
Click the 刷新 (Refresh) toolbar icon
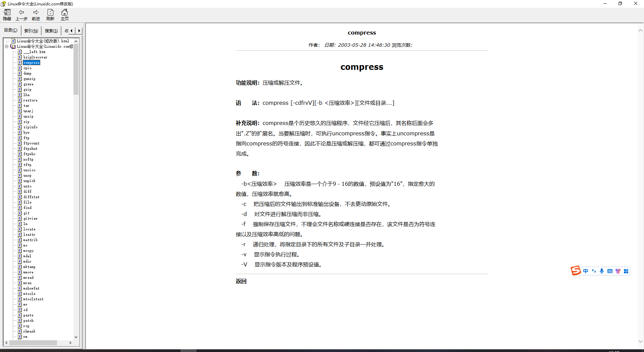point(50,14)
